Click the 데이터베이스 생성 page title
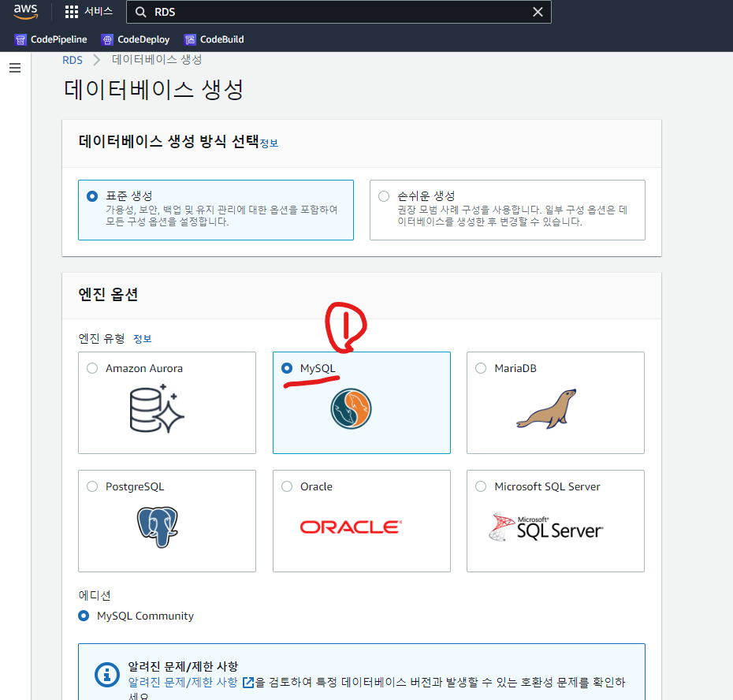The height and width of the screenshot is (700, 733). pos(154,89)
